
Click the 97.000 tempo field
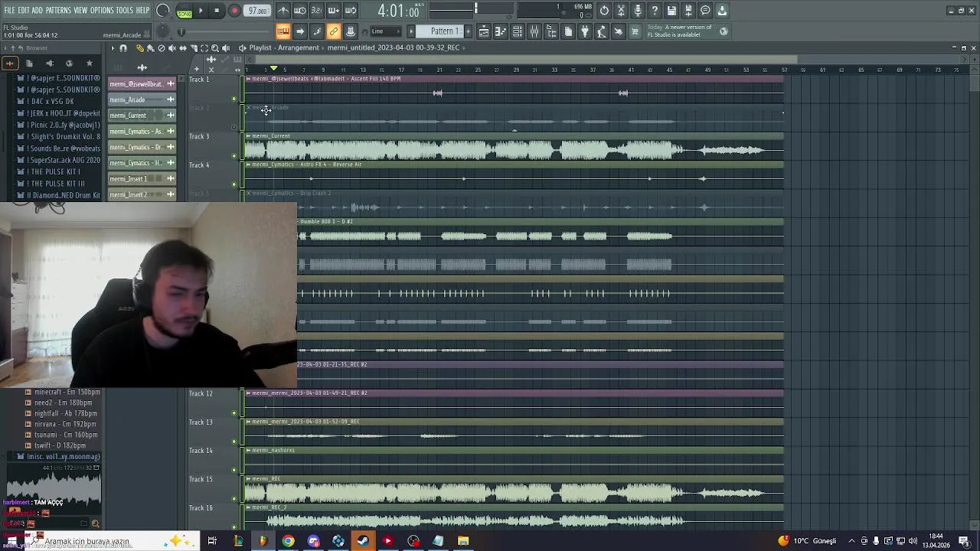pos(258,11)
